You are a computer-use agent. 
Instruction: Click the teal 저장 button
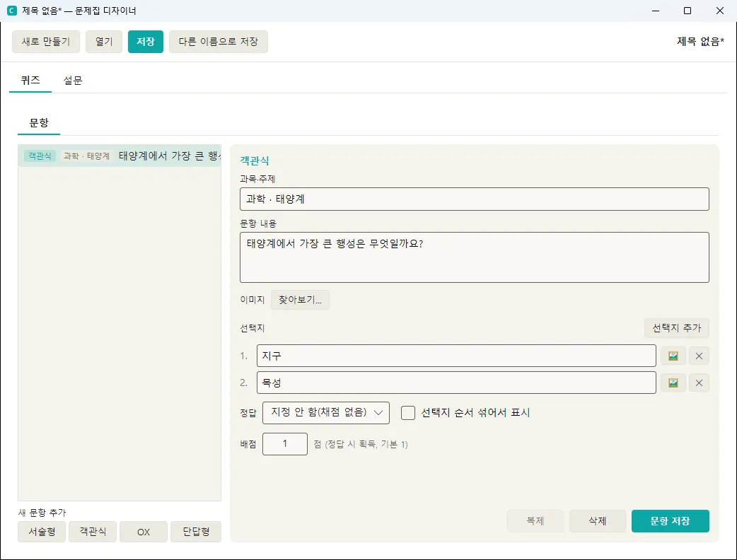[x=146, y=41]
